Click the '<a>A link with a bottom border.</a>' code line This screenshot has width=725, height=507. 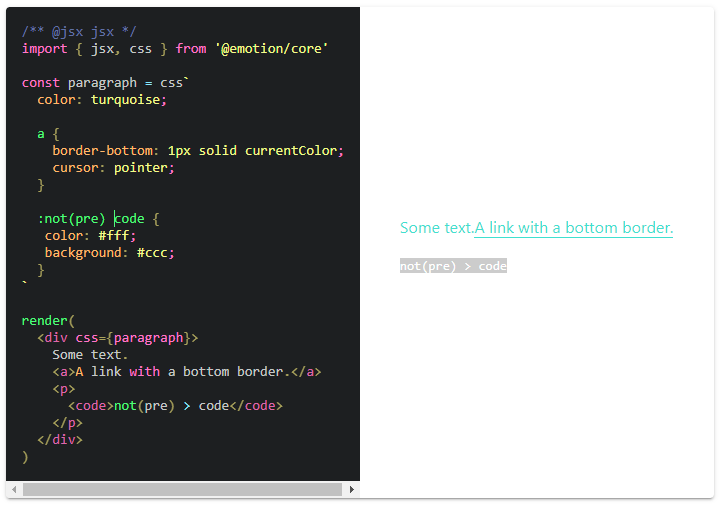[187, 372]
